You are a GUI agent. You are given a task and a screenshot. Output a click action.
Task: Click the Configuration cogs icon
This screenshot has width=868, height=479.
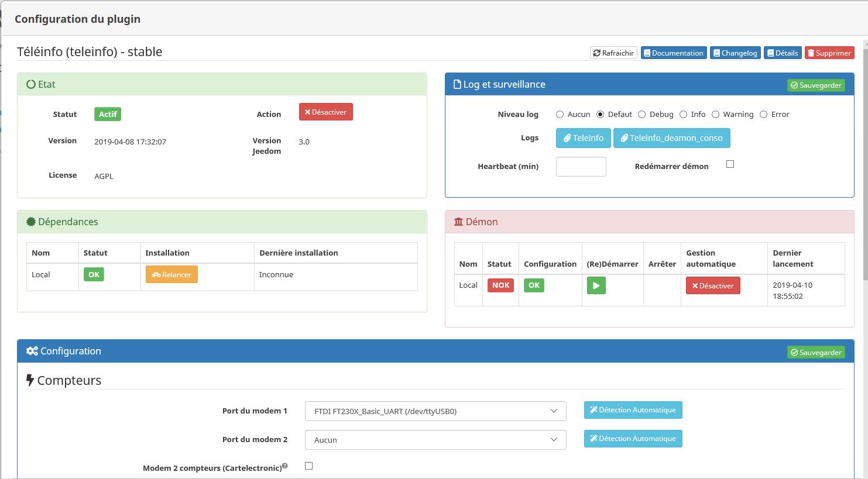32,351
